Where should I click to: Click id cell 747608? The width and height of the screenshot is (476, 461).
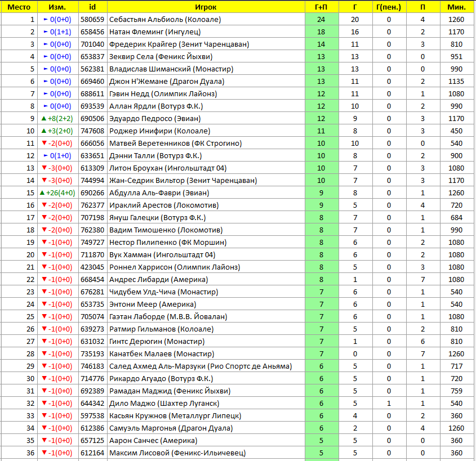(92, 131)
